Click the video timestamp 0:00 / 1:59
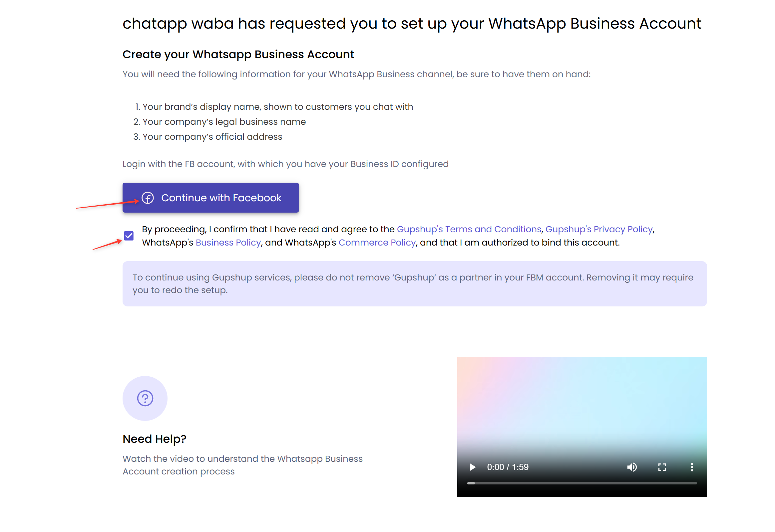 (x=508, y=467)
